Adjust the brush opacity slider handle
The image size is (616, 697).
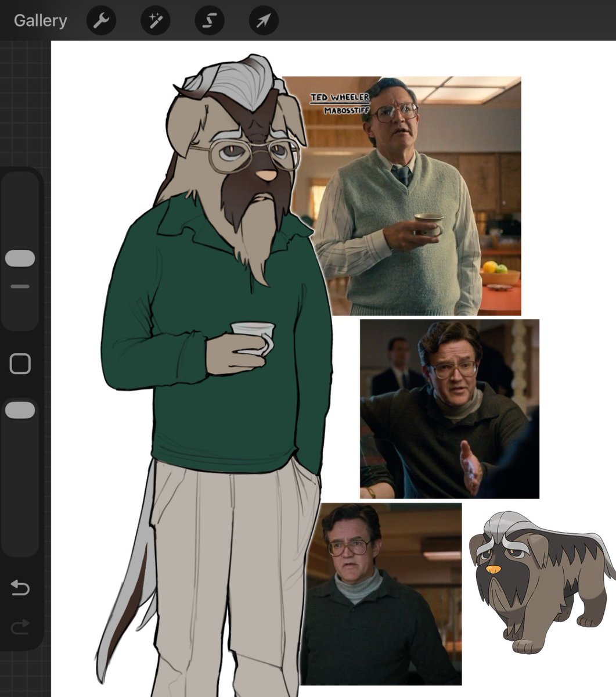[20, 410]
